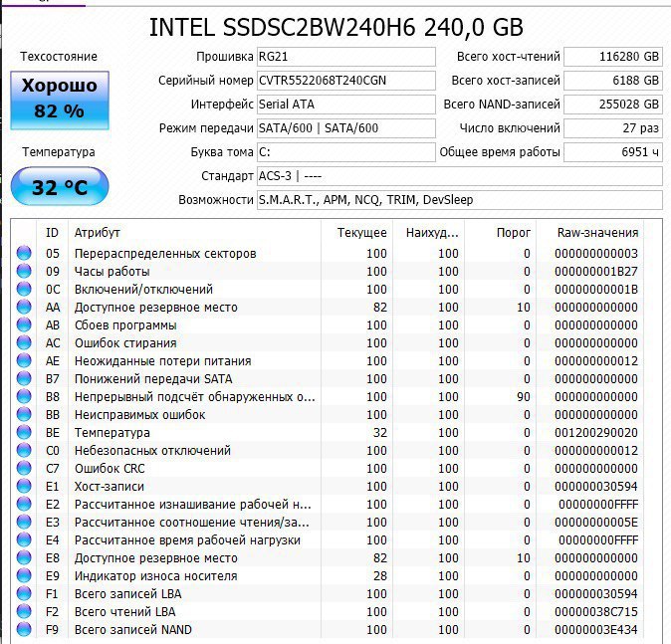The image size is (671, 644).
Task: Select the row Сбоев программы
Action: [x=328, y=325]
